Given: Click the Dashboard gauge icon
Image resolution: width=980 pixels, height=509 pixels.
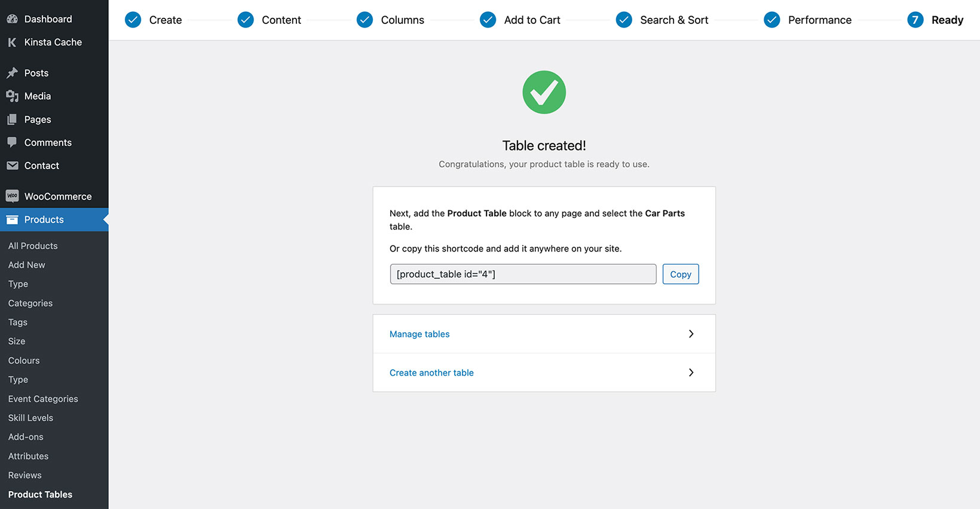Looking at the screenshot, I should coord(12,19).
